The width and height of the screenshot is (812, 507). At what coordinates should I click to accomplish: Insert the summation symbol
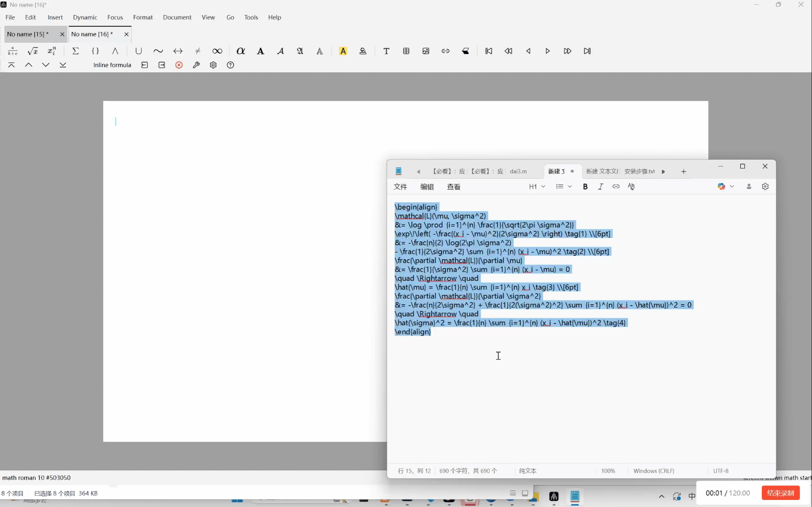coord(76,51)
